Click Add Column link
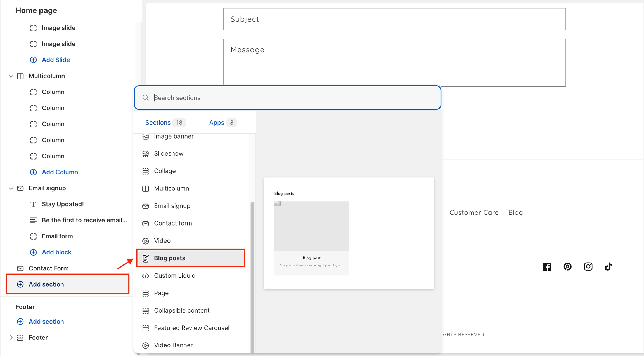This screenshot has height=356, width=644. [x=60, y=172]
